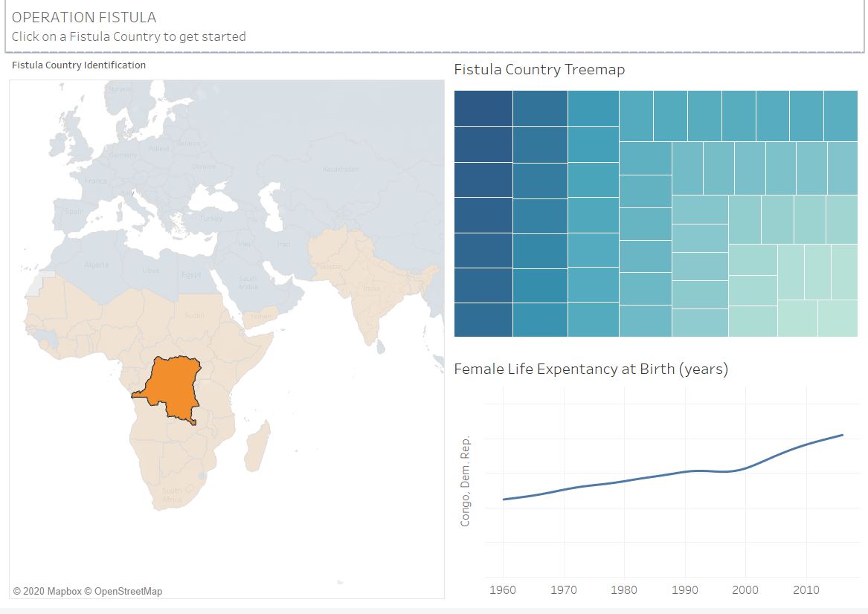Click the Saudi Arabia label on the map
This screenshot has height=614, width=868.
[248, 282]
